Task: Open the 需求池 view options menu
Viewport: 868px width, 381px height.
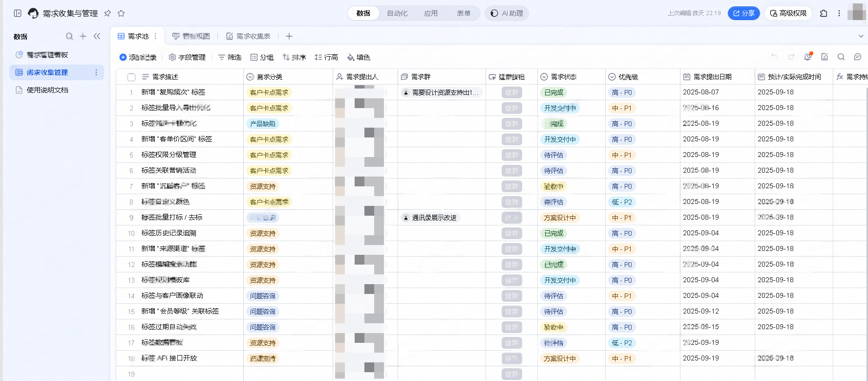Action: [x=156, y=36]
